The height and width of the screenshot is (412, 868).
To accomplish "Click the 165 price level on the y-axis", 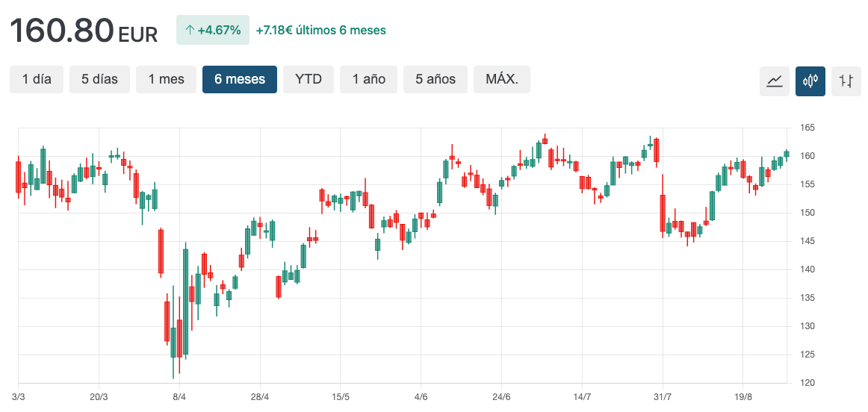I will (x=808, y=128).
